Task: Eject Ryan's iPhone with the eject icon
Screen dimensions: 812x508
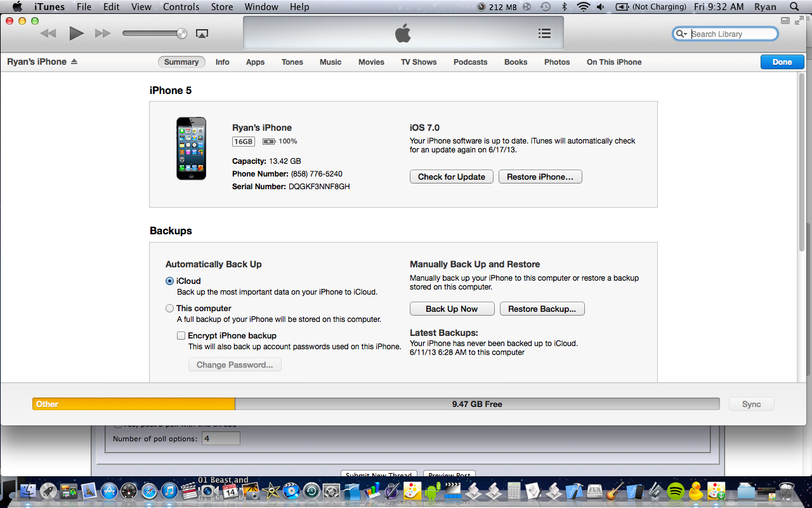Action: (x=74, y=62)
